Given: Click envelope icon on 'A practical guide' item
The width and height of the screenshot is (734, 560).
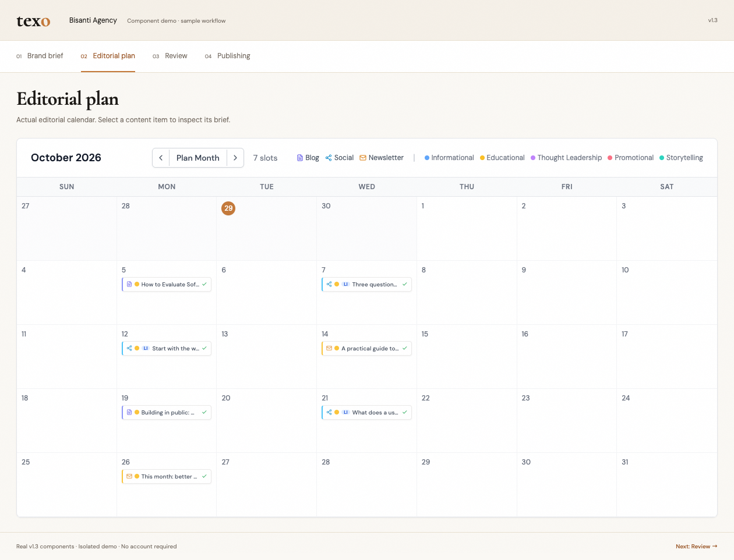Looking at the screenshot, I should tap(329, 348).
